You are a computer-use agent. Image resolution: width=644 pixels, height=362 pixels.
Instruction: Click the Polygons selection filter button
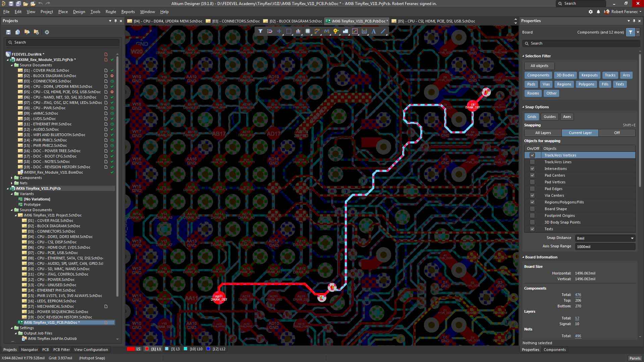tap(586, 84)
